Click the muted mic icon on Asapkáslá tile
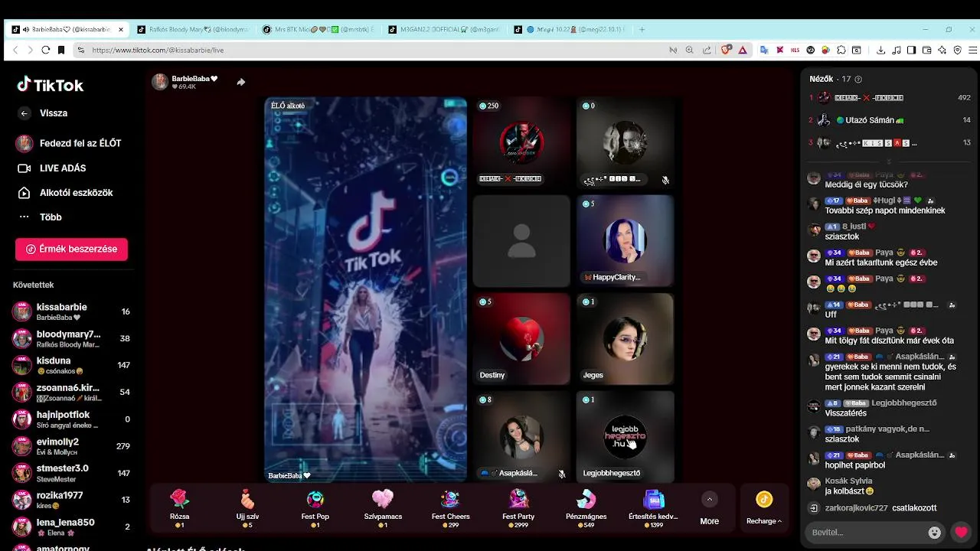Screen dimensions: 980x551 point(561,474)
